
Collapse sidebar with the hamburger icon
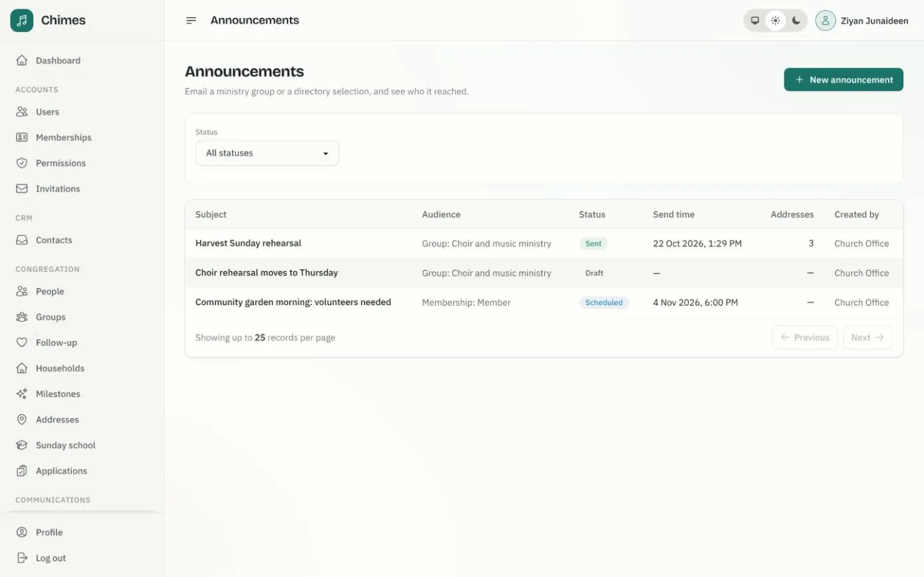coord(191,21)
